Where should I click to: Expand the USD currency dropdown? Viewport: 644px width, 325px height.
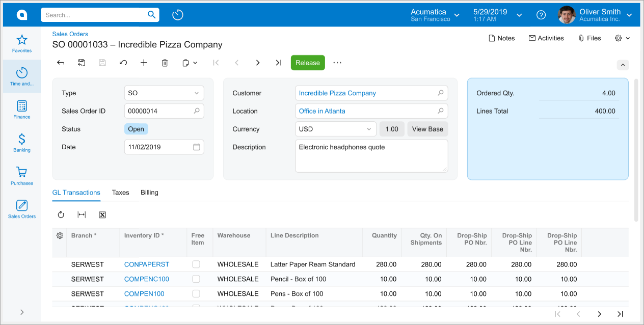[x=336, y=129]
